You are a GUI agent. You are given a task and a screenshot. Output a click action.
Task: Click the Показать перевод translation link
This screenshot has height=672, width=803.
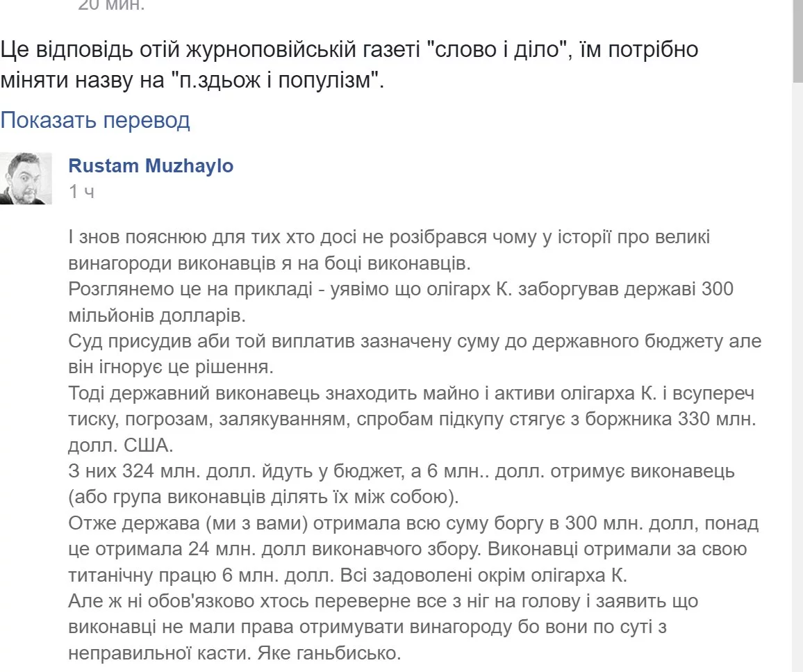95,120
